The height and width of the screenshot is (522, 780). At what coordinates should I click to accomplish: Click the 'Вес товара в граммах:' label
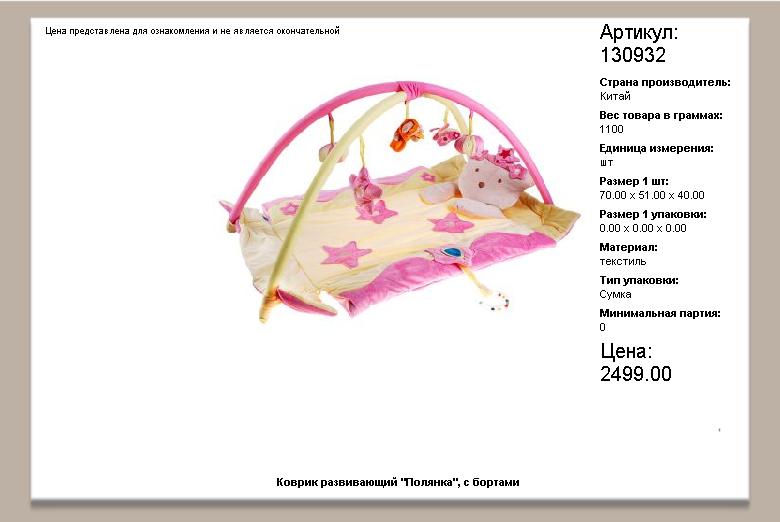pyautogui.click(x=661, y=115)
